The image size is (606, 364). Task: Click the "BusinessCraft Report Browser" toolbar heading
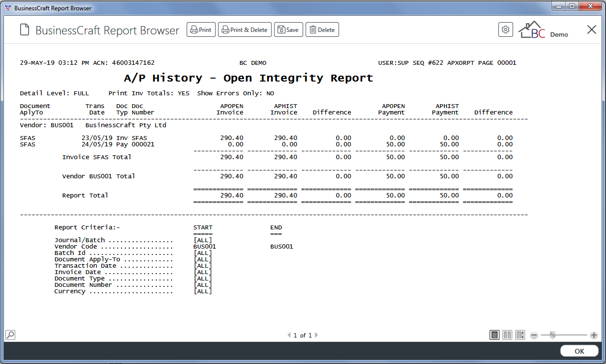[x=107, y=30]
